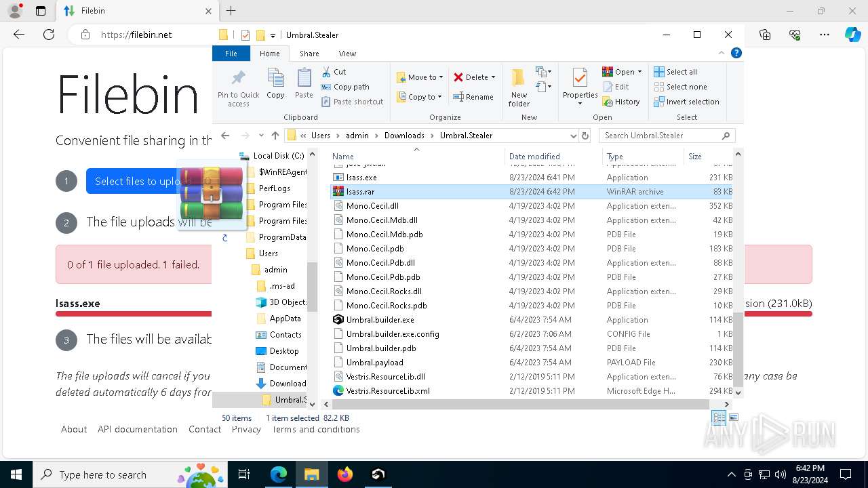The width and height of the screenshot is (868, 488).
Task: Click Invert selection in ribbon
Action: (686, 102)
